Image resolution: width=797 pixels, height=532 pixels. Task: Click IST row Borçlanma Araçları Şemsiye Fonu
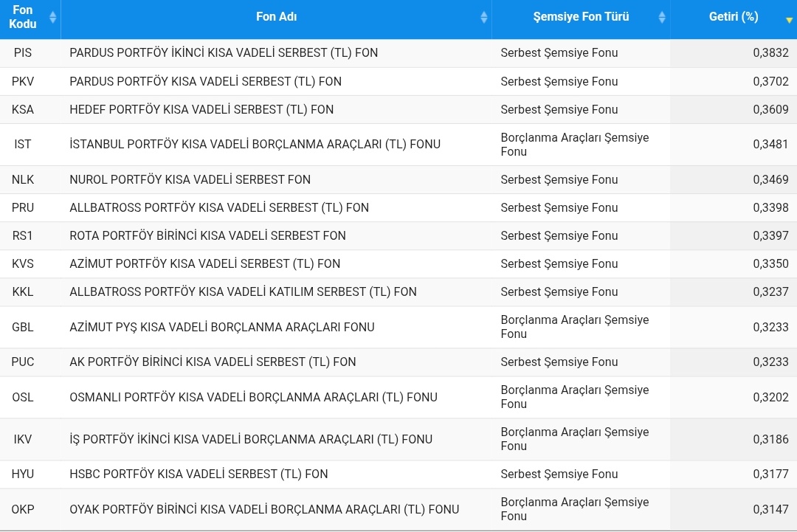point(575,145)
